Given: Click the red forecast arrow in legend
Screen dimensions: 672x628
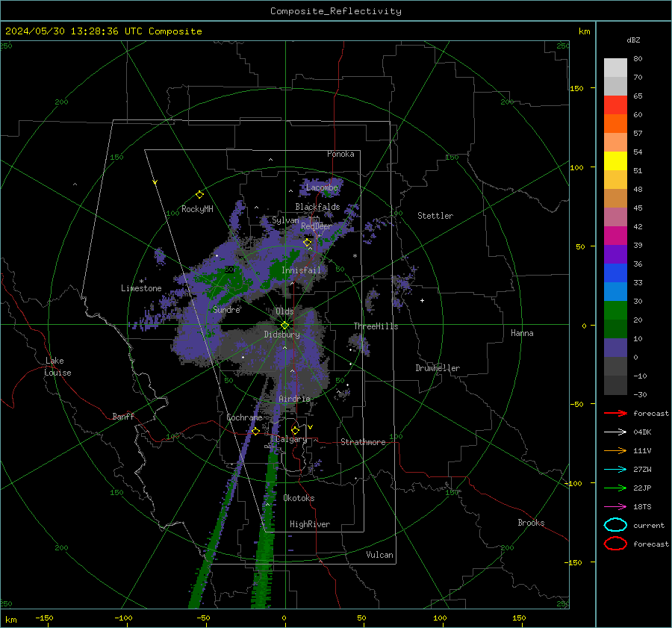Looking at the screenshot, I should [x=615, y=413].
